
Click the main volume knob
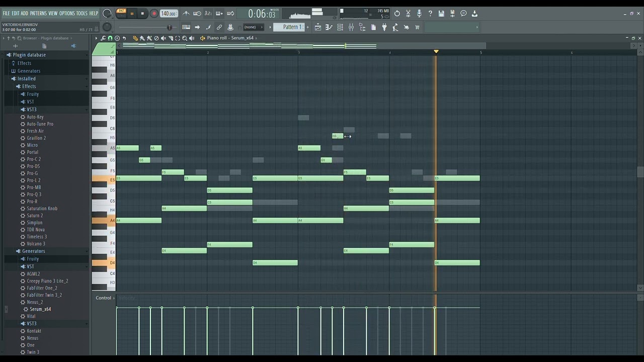pyautogui.click(x=107, y=14)
